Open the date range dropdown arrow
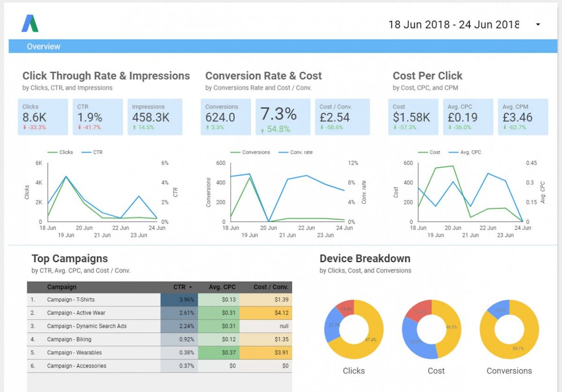 538,25
